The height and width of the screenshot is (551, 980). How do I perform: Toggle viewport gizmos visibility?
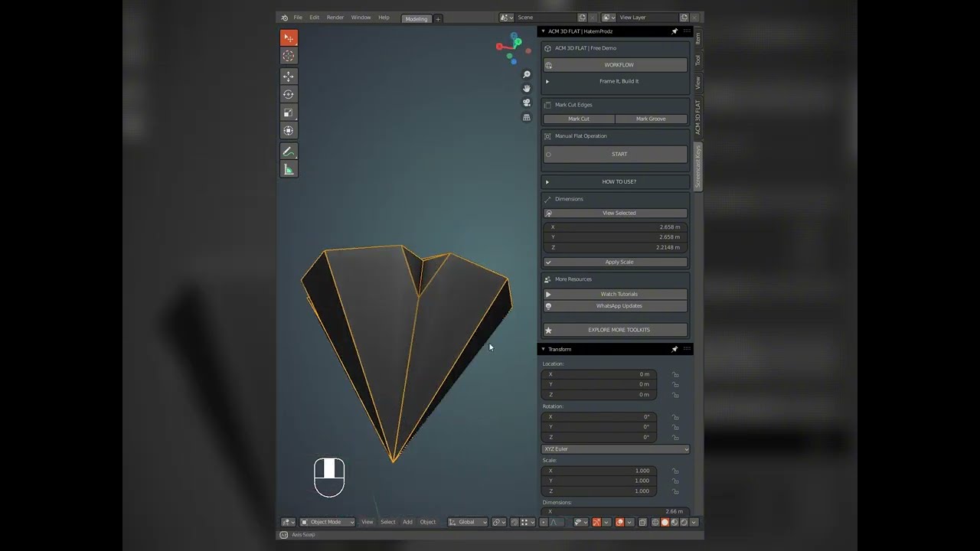tap(596, 522)
